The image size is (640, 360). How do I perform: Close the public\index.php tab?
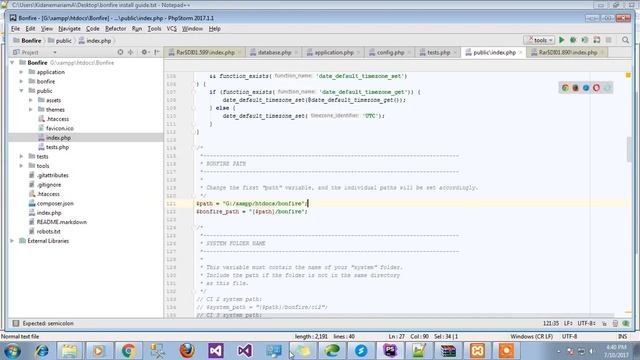pos(520,53)
